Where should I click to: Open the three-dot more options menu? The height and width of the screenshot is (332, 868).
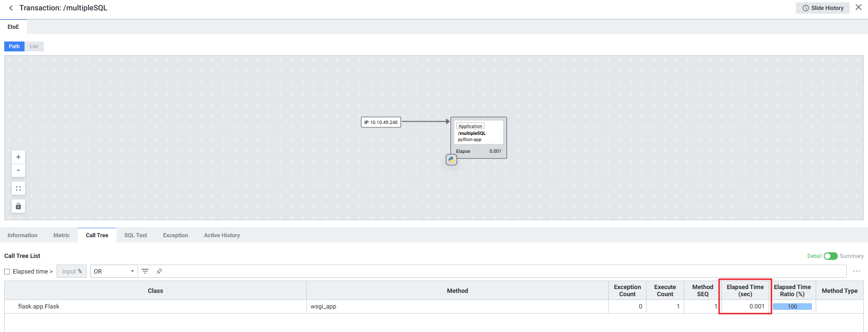856,271
